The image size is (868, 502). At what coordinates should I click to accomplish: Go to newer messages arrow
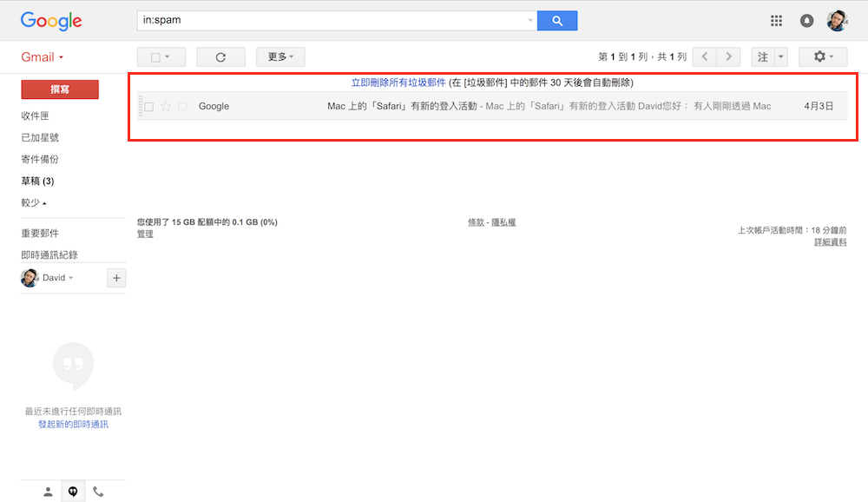[x=705, y=56]
